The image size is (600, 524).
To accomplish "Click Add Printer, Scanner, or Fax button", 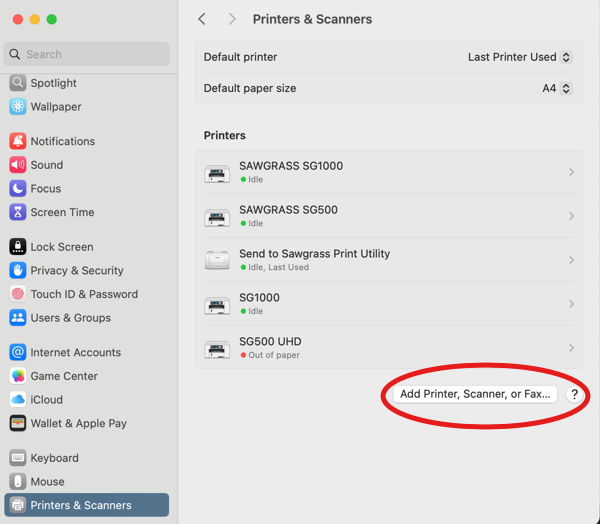I will click(474, 394).
